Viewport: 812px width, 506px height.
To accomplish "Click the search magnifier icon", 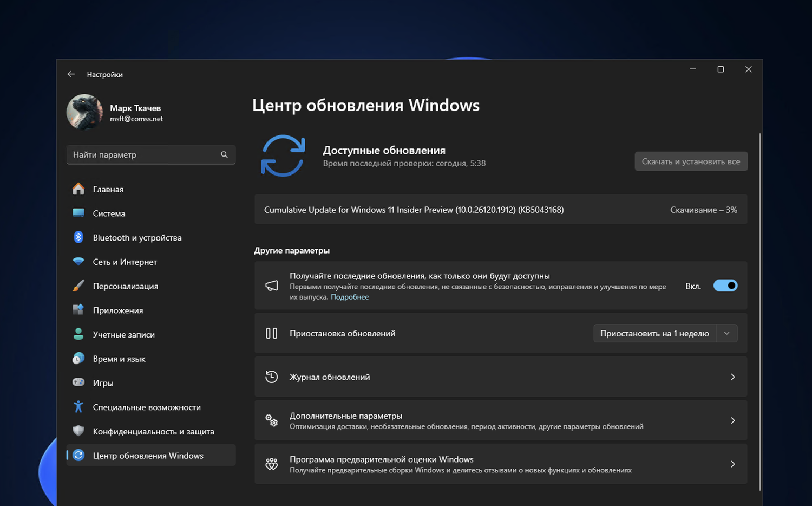I will pos(224,155).
